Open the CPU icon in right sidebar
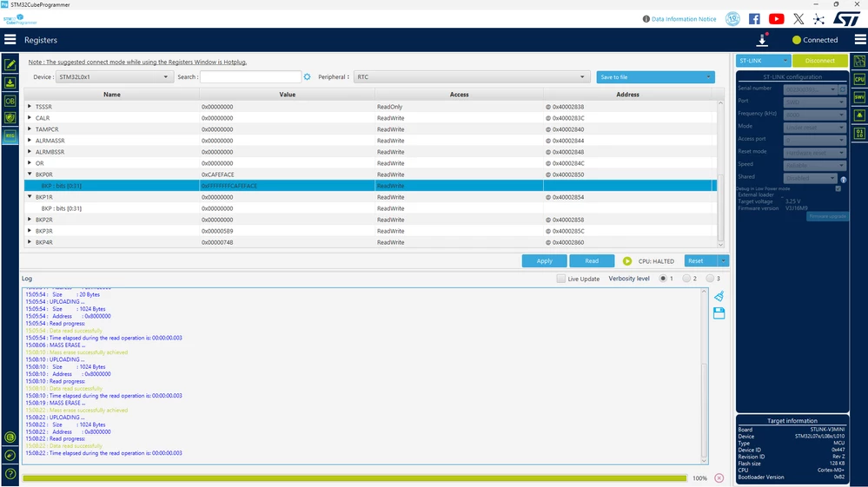Viewport: 868px width, 487px height. click(859, 79)
